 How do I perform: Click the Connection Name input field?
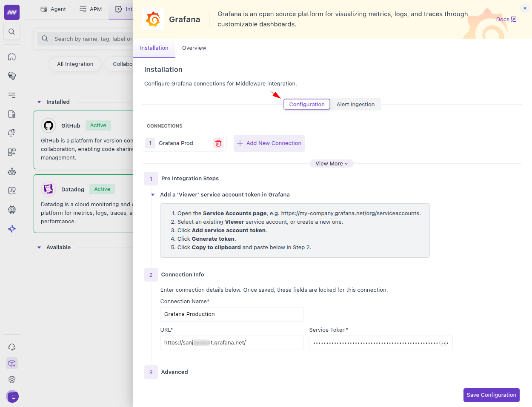(x=232, y=314)
